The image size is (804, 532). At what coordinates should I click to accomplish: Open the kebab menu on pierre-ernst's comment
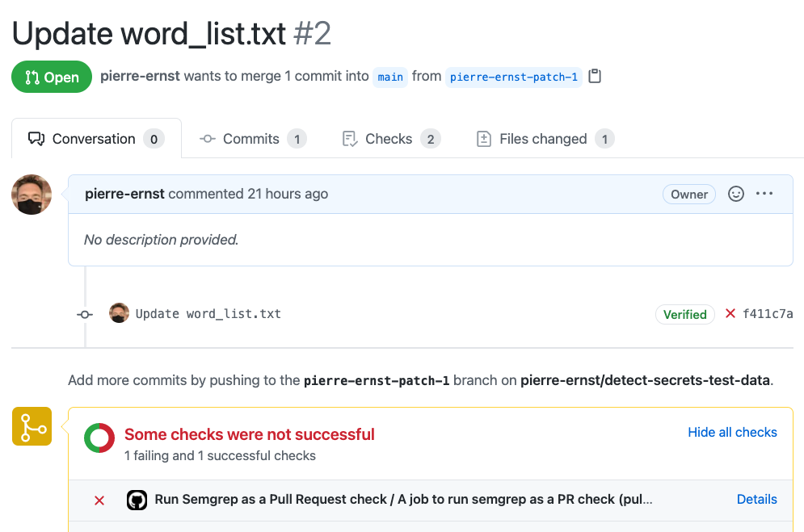click(x=764, y=193)
